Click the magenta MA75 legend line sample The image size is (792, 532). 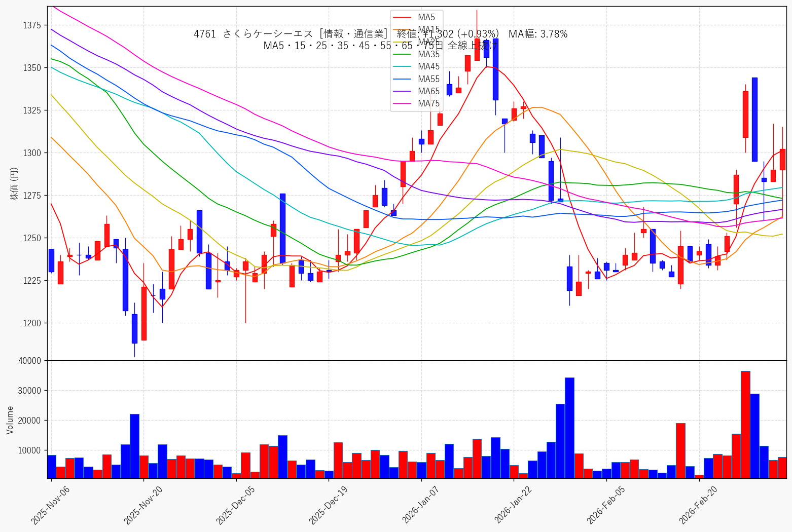click(x=403, y=104)
